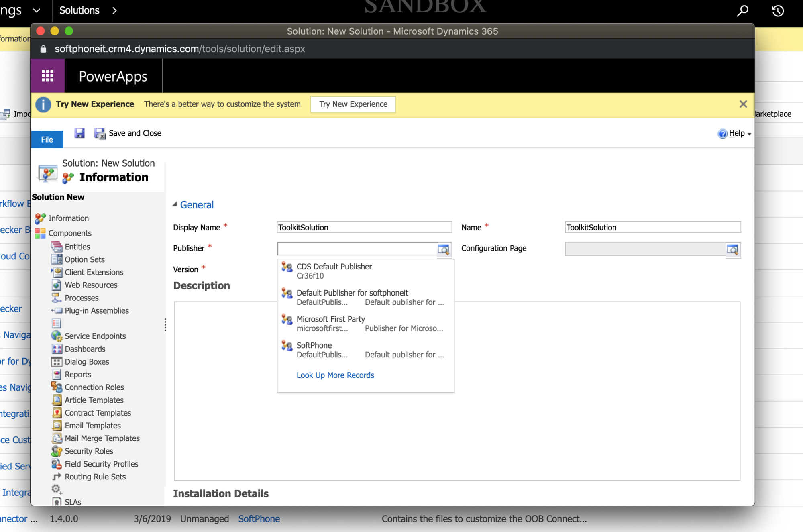Choose the SoftPhone publisher option
Viewport: 803px width, 532px height.
pyautogui.click(x=365, y=350)
